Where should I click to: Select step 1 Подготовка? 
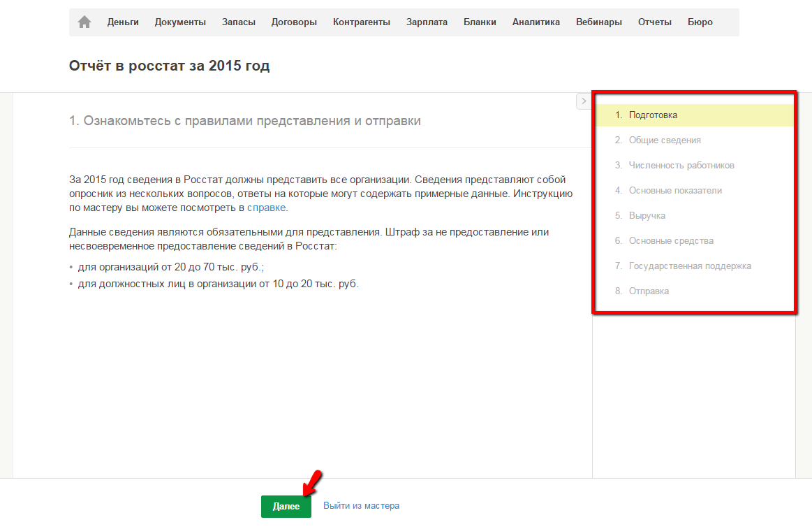695,115
